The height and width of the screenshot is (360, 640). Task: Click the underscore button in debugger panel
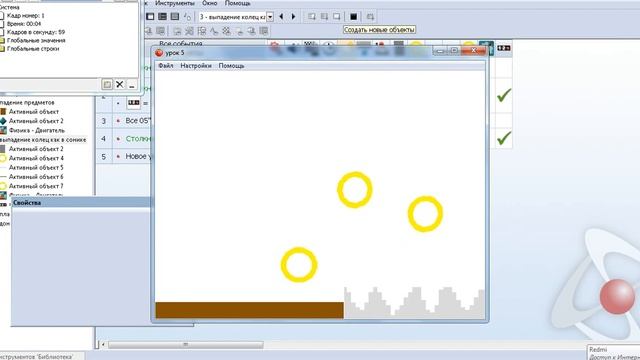point(131,84)
